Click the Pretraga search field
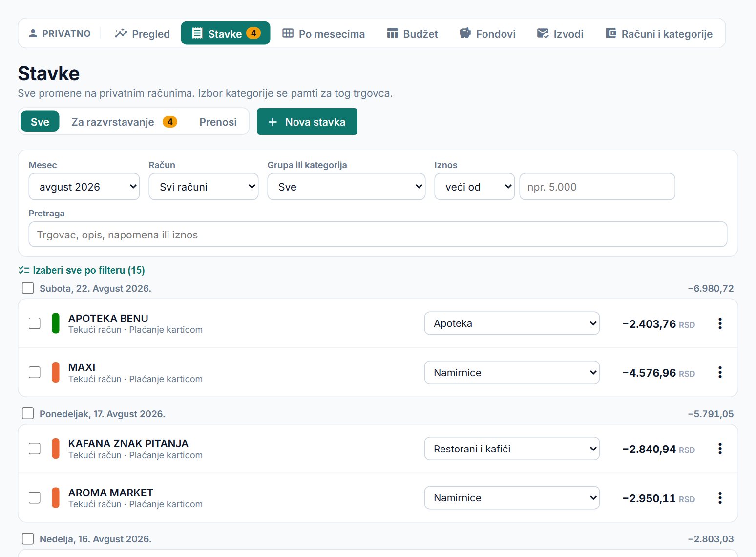 click(x=378, y=235)
